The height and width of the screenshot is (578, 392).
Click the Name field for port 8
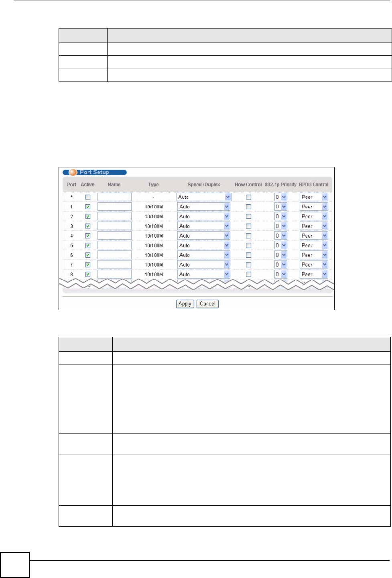tap(114, 274)
